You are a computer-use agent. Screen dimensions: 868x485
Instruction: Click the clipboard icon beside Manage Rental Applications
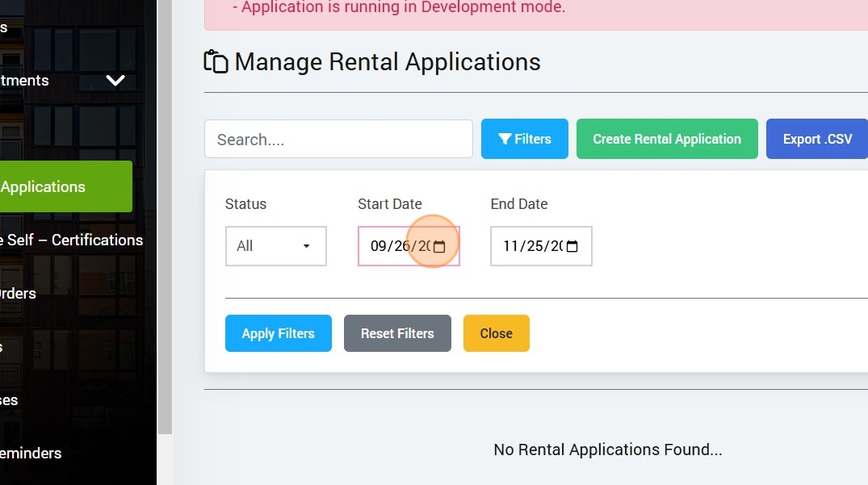pos(216,62)
